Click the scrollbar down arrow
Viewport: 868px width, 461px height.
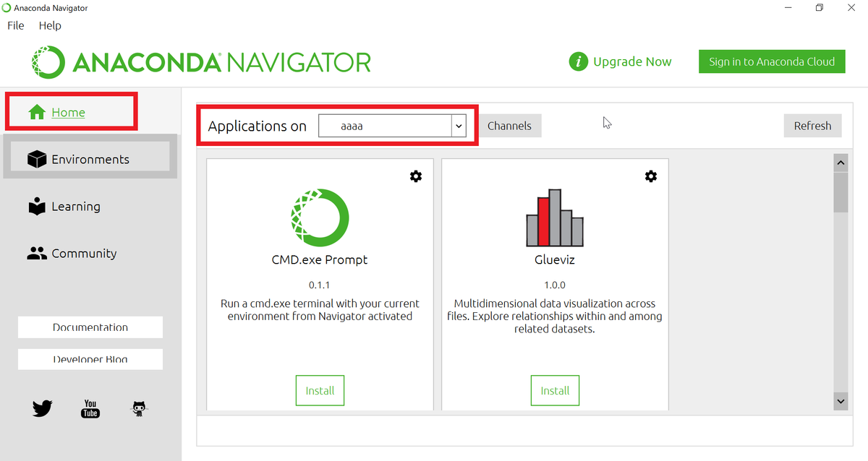[841, 401]
